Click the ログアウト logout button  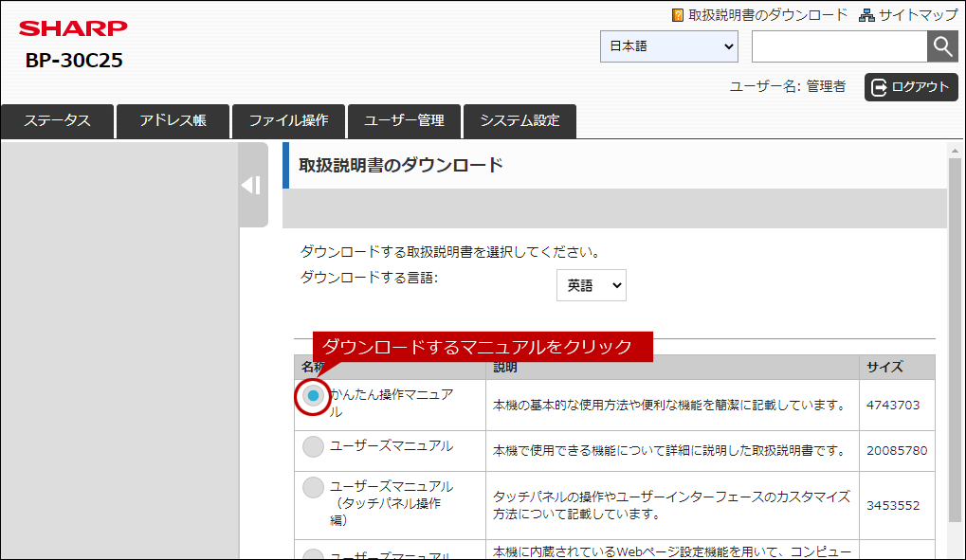coord(911,87)
